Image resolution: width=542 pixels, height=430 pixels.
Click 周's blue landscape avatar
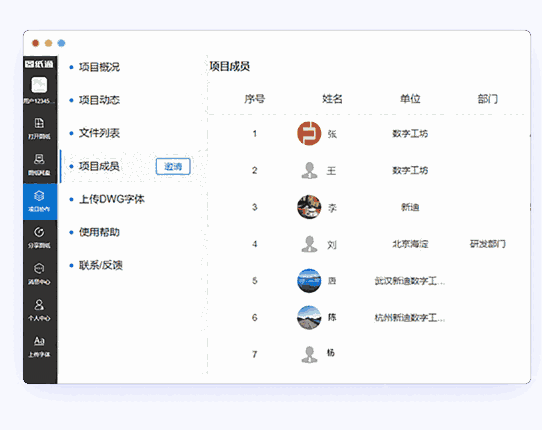309,281
